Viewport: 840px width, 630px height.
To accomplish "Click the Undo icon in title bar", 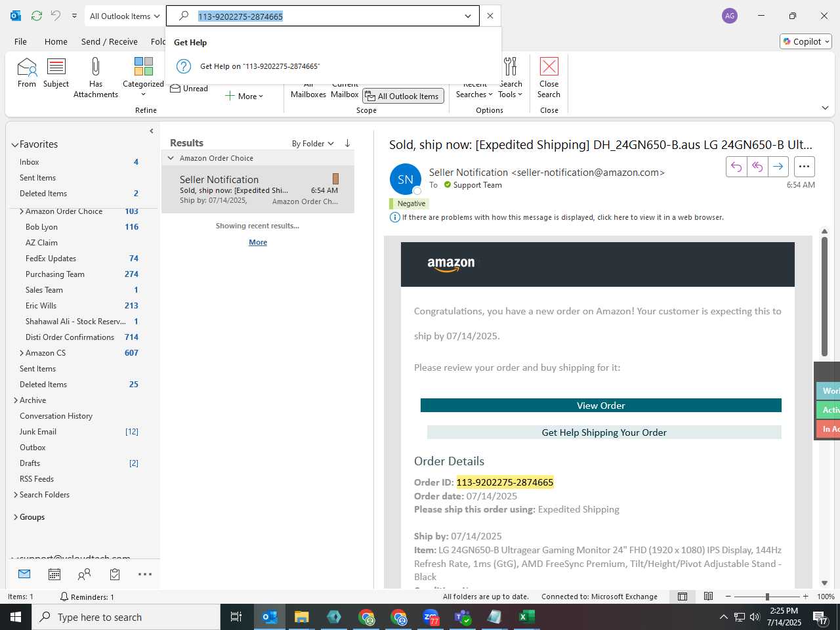I will (x=56, y=16).
